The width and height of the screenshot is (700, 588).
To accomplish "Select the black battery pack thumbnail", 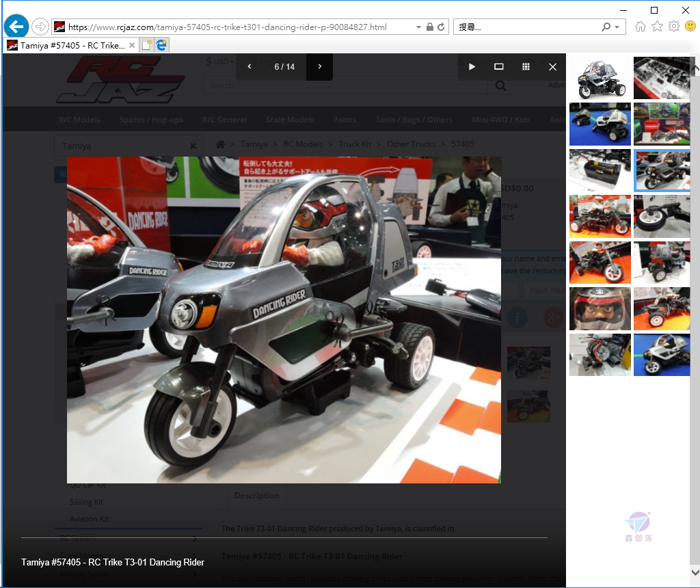I will pyautogui.click(x=600, y=170).
